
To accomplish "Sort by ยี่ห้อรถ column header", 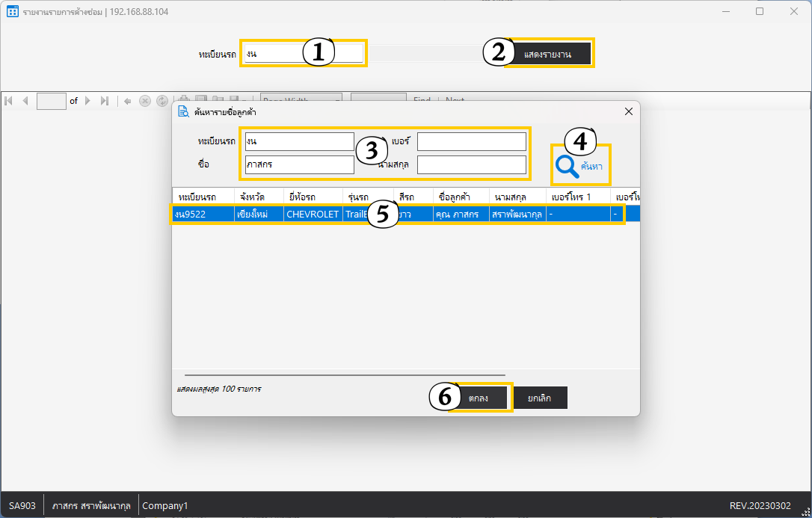I will pyautogui.click(x=313, y=197).
